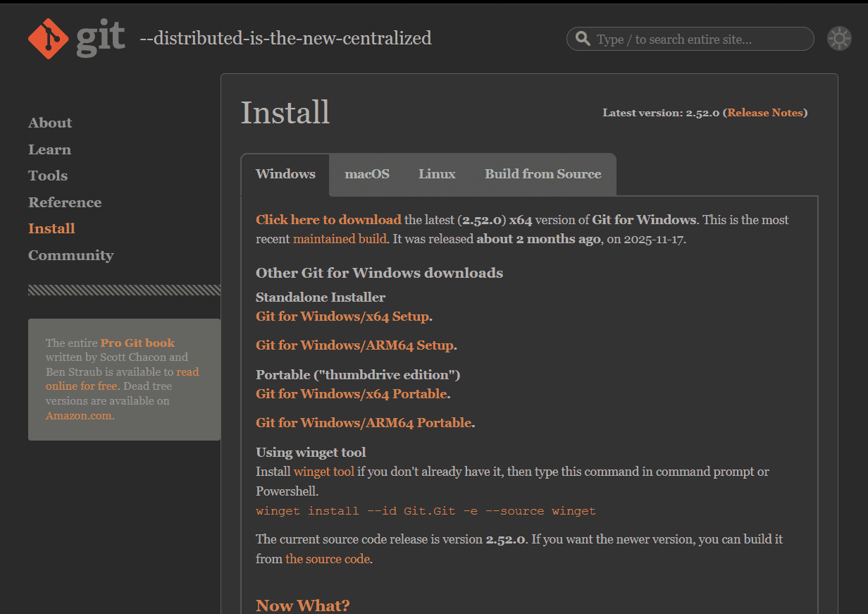Switch to the Build from Source tab
The width and height of the screenshot is (868, 614).
(x=543, y=174)
